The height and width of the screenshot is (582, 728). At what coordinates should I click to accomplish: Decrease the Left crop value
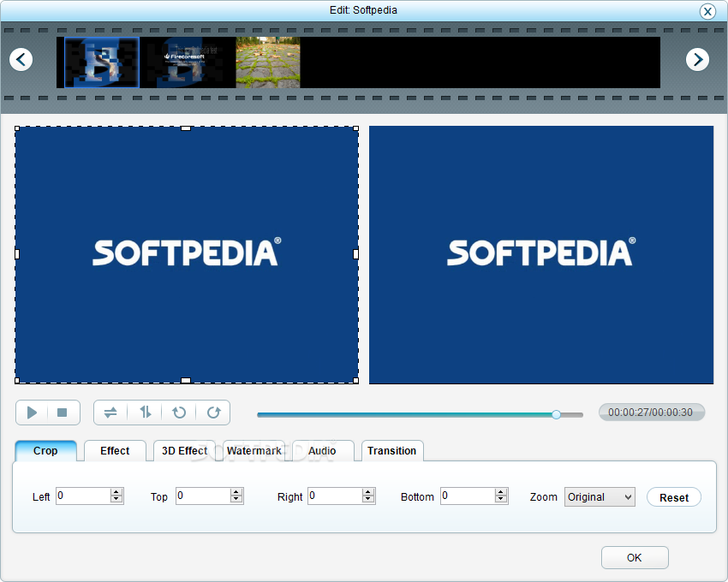116,499
